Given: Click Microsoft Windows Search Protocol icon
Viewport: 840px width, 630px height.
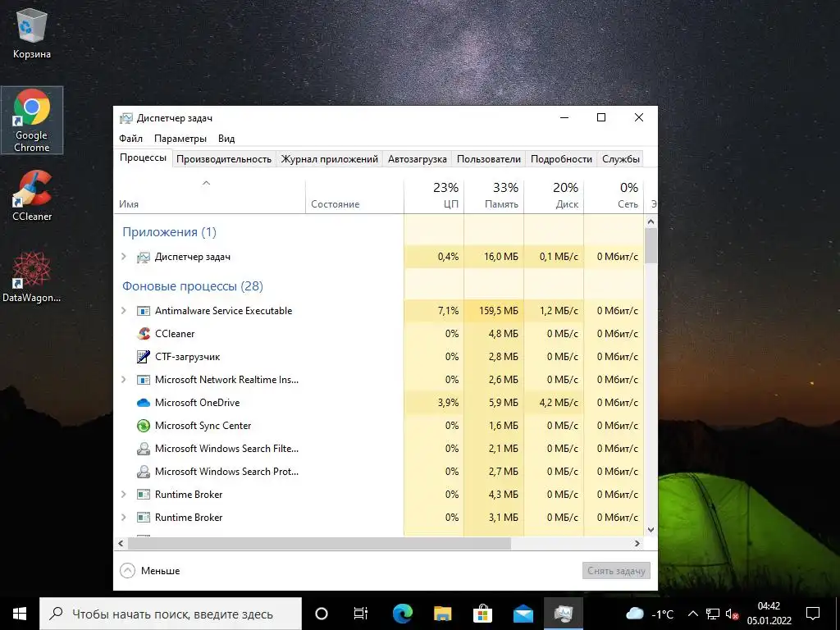Looking at the screenshot, I should (x=144, y=472).
